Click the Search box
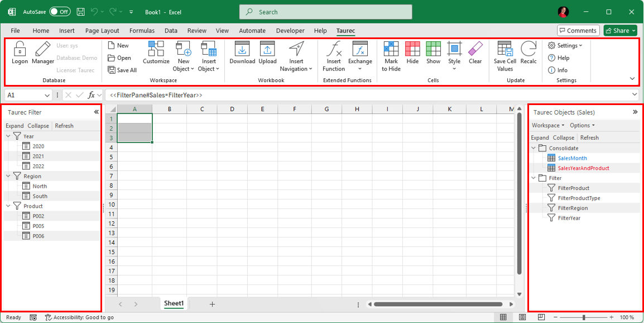This screenshot has width=644, height=323. [x=326, y=12]
